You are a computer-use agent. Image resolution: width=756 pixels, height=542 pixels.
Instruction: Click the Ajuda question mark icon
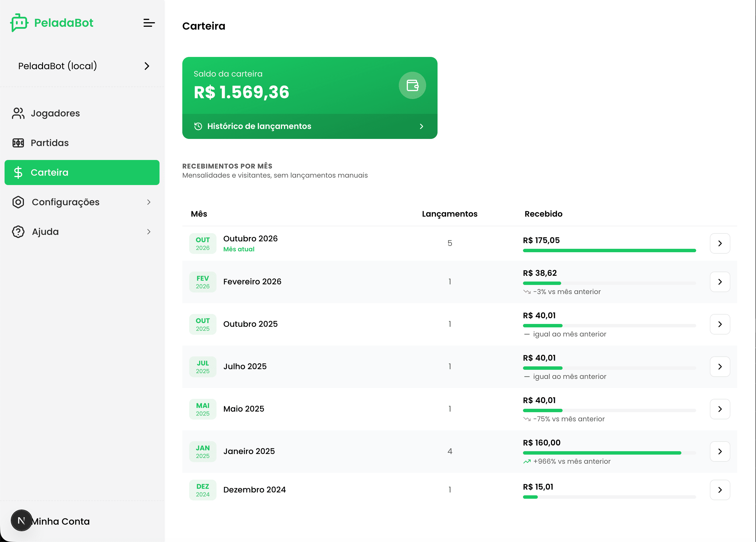(x=18, y=232)
